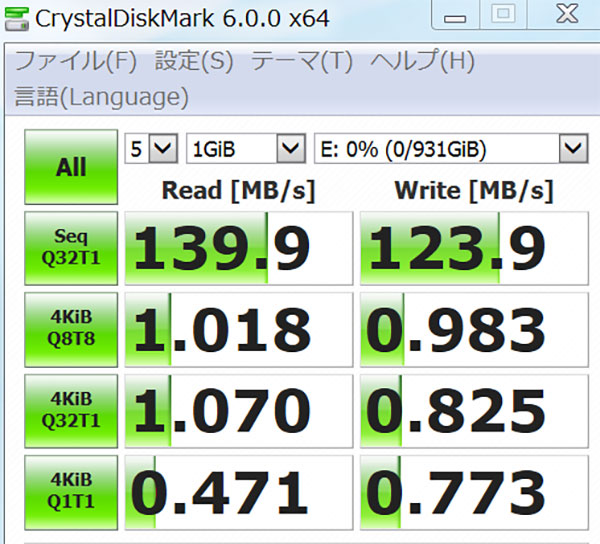Run all benchmarks with the All button

[x=71, y=167]
